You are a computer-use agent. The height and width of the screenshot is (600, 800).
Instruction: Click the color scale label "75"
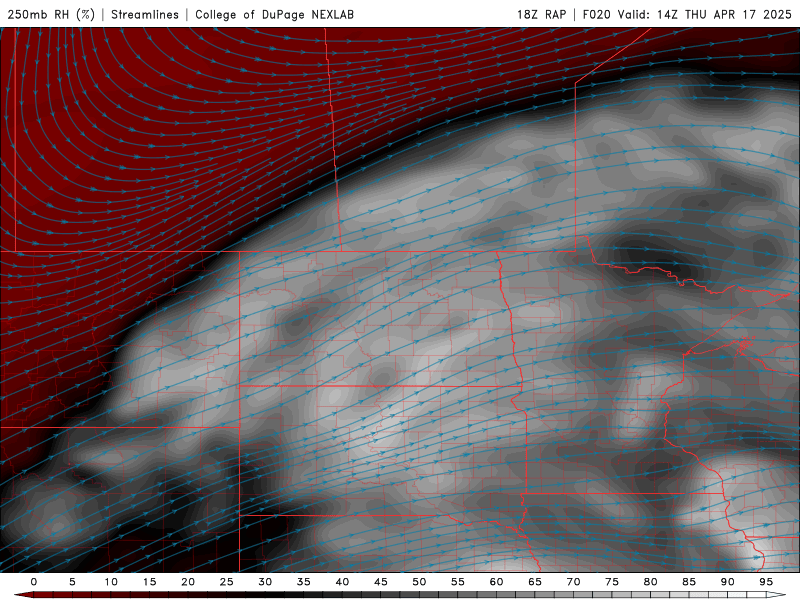click(612, 582)
